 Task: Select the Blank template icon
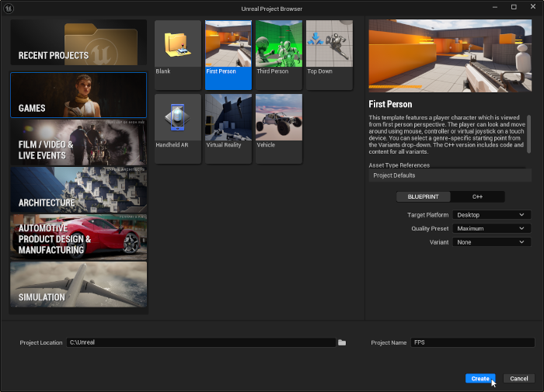click(x=177, y=48)
